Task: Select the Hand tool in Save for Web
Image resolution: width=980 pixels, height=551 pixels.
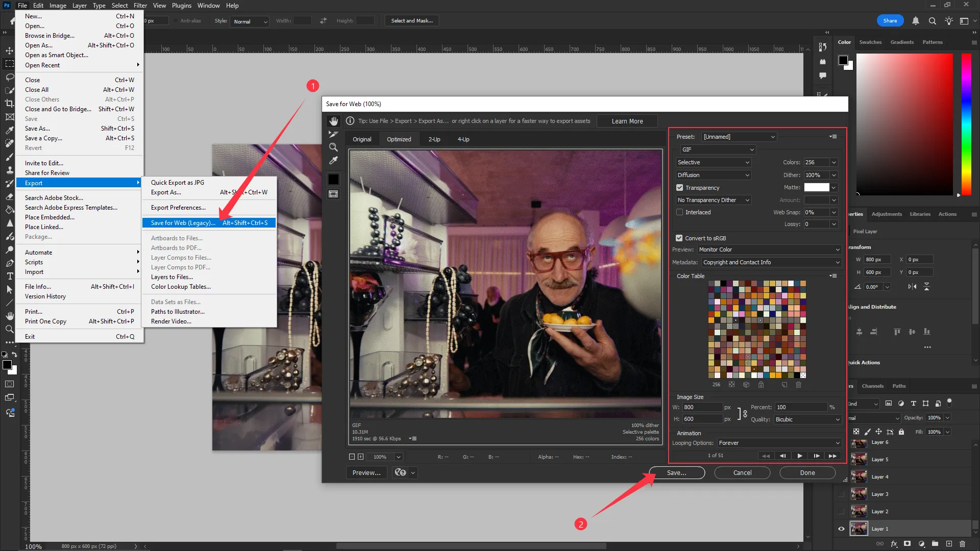Action: tap(333, 121)
